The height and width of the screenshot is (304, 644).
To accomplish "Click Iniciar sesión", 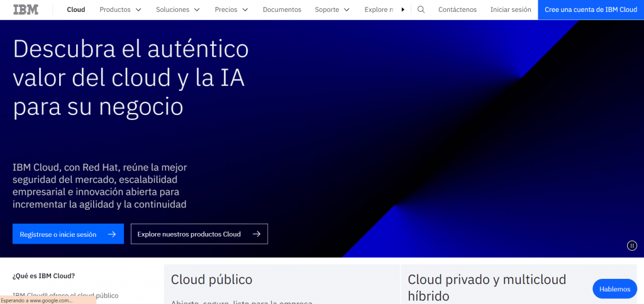I will click(511, 9).
